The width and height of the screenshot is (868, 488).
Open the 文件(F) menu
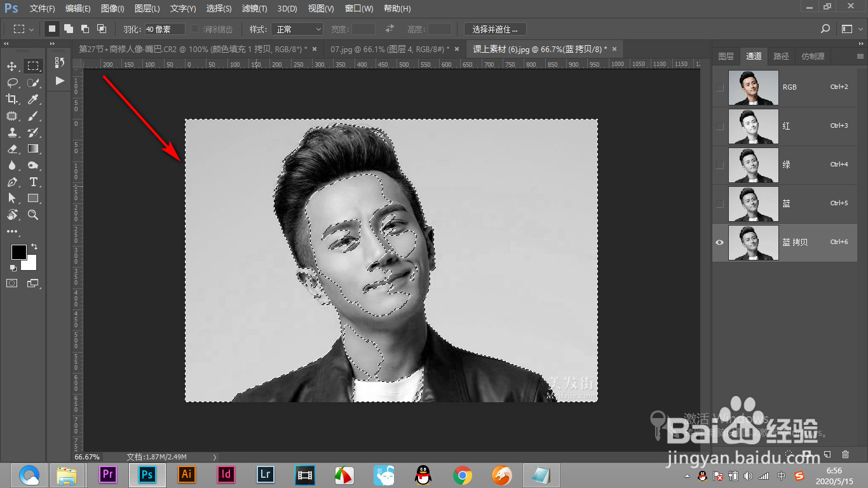(43, 9)
